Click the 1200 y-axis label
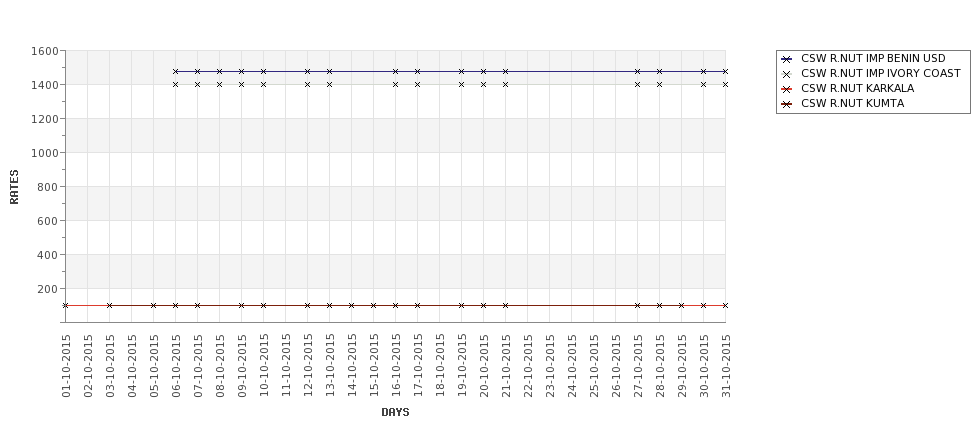The image size is (975, 429). (x=44, y=119)
